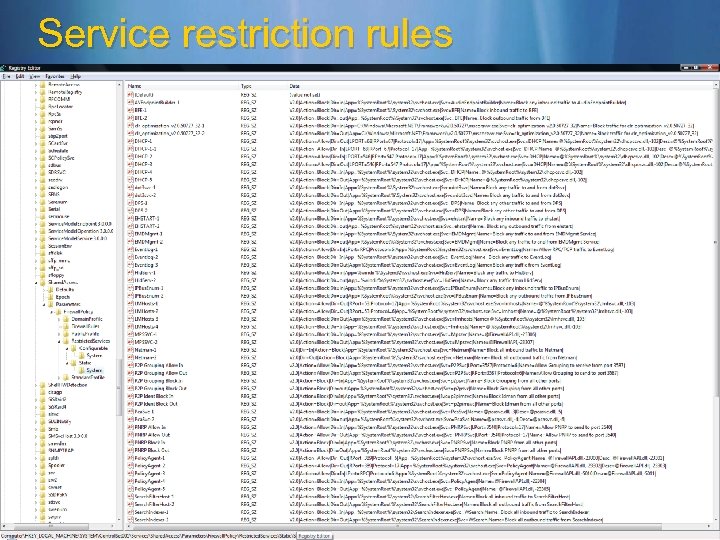The width and height of the screenshot is (720, 540).
Task: Expand the PublicProfile key arrow
Action: (x=60, y=334)
